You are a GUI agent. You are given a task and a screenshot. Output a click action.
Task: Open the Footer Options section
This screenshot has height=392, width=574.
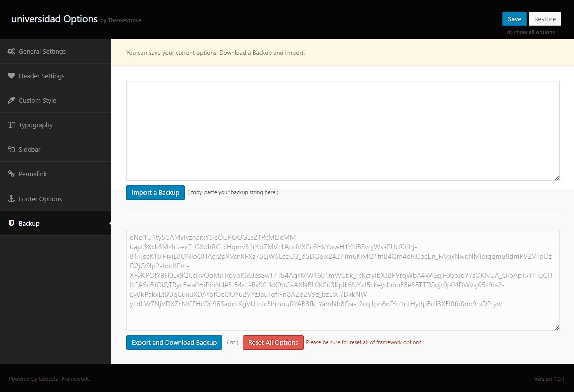coord(40,199)
